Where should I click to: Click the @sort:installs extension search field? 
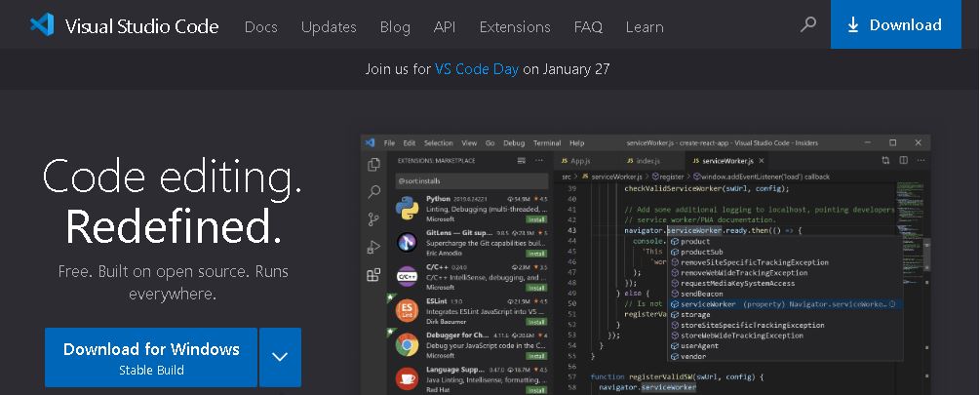point(472,180)
